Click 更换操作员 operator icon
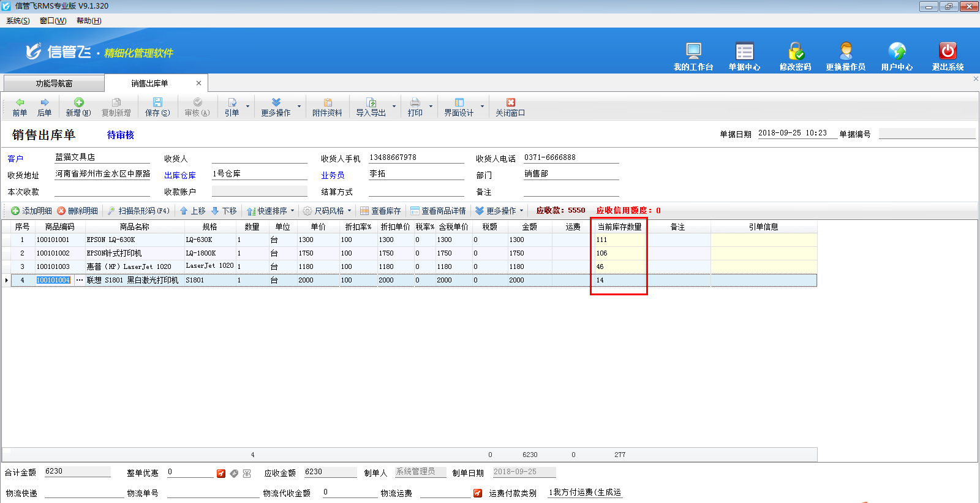Image resolution: width=980 pixels, height=503 pixels. (x=845, y=51)
